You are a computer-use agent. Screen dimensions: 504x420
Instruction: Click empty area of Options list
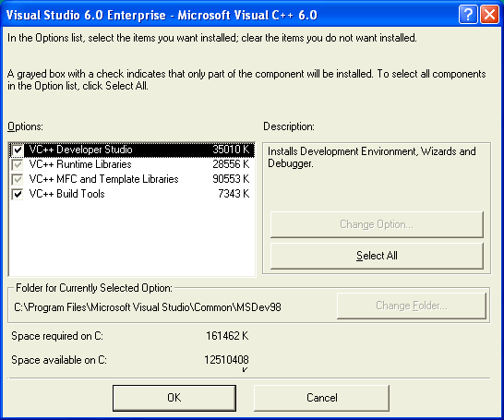coord(132,239)
